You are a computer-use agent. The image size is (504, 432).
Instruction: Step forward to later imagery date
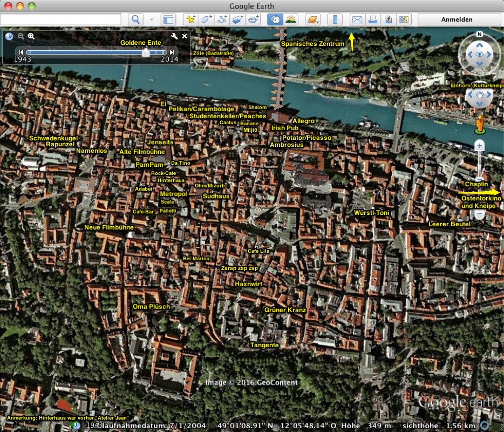point(172,52)
